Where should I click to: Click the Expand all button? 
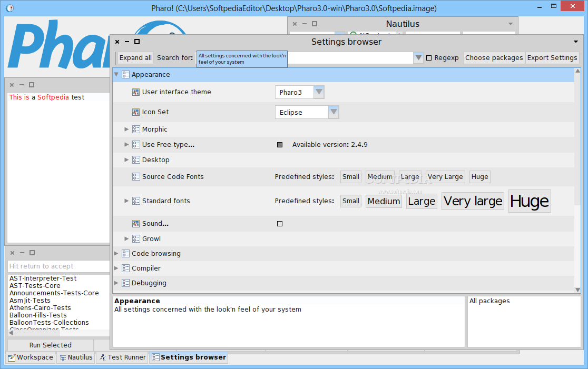click(135, 58)
